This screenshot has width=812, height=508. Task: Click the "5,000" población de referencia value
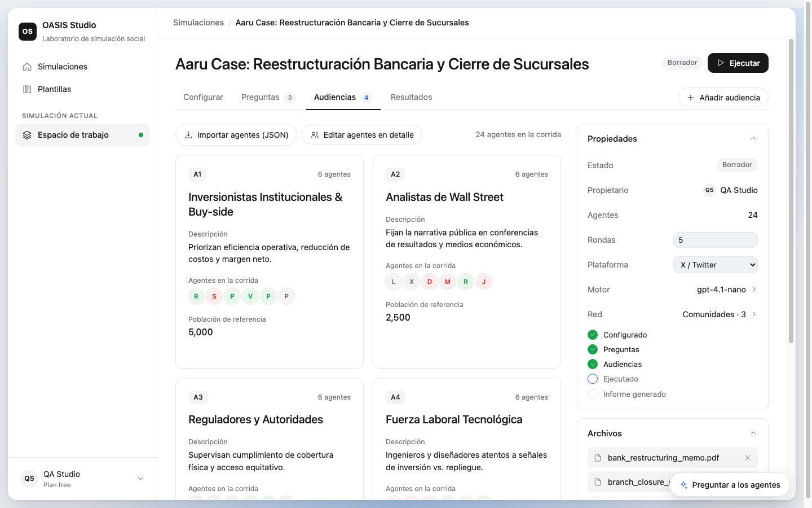201,332
